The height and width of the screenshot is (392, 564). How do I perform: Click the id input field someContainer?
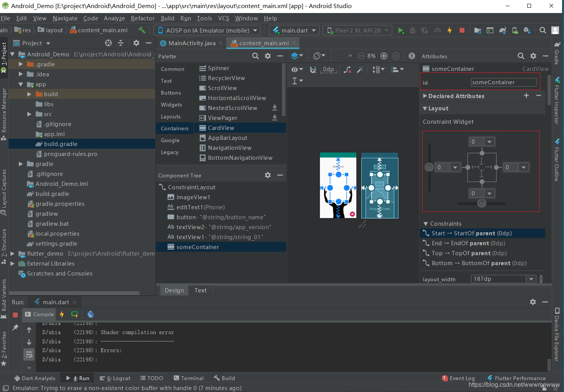click(503, 82)
